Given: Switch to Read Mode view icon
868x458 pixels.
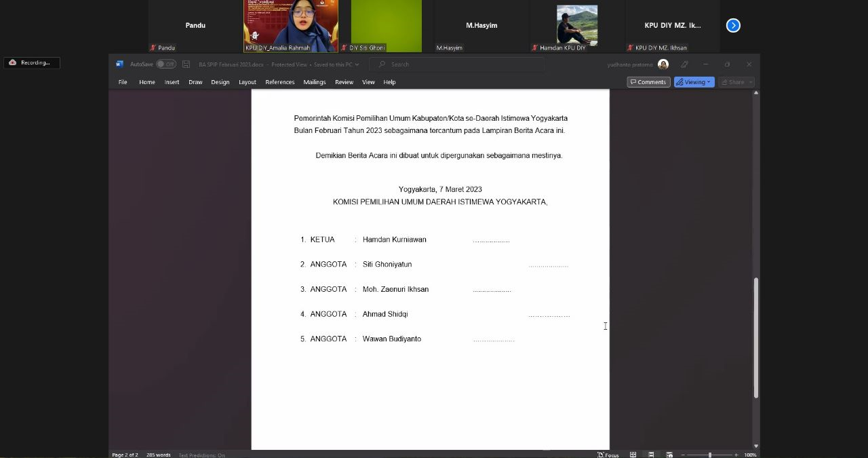Looking at the screenshot, I should 633,455.
